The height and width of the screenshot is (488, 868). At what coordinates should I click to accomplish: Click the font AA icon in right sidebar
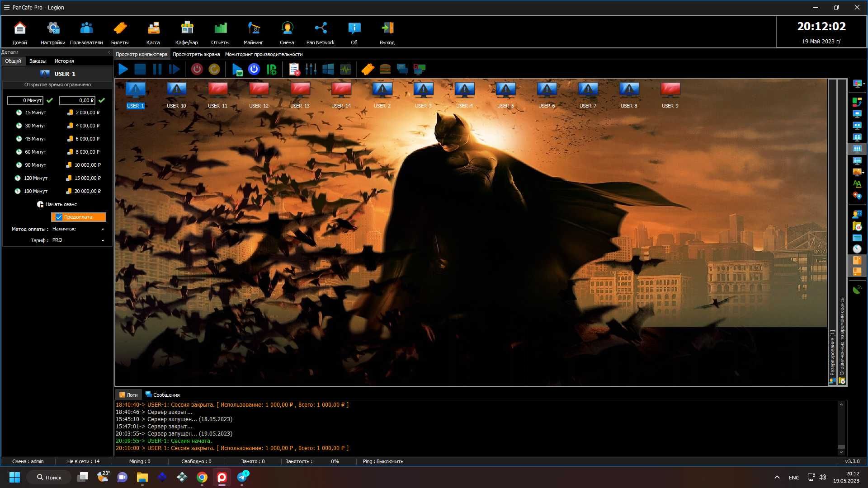click(857, 184)
